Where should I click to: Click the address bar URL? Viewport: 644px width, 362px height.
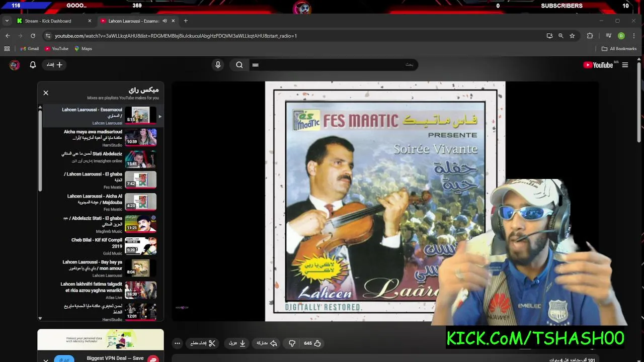[176, 36]
